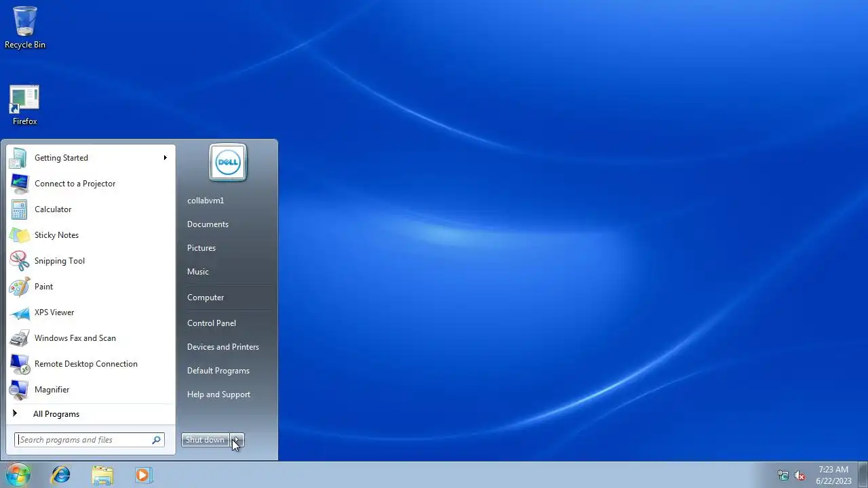
Task: Click the Shut down button
Action: [x=205, y=440]
